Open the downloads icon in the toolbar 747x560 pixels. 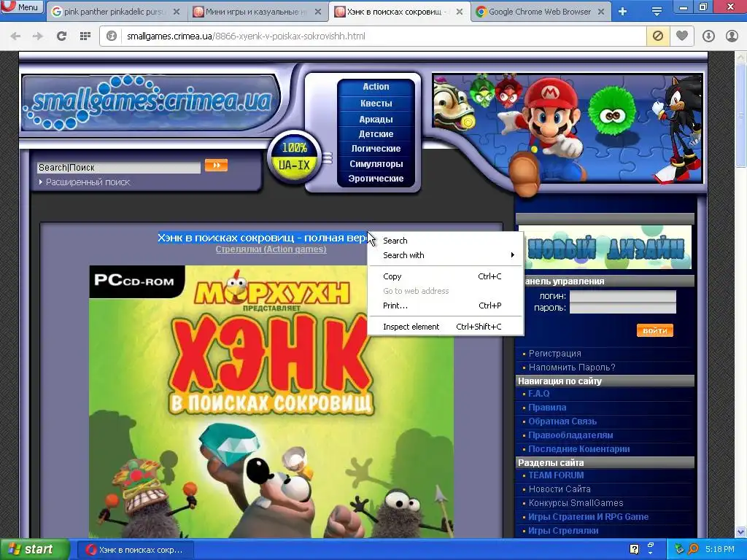pyautogui.click(x=708, y=36)
